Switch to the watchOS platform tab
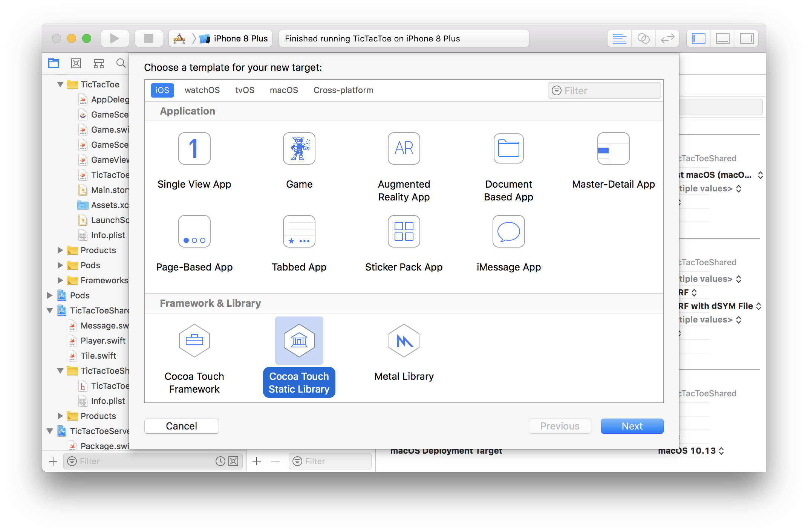The width and height of the screenshot is (808, 532). pyautogui.click(x=202, y=90)
